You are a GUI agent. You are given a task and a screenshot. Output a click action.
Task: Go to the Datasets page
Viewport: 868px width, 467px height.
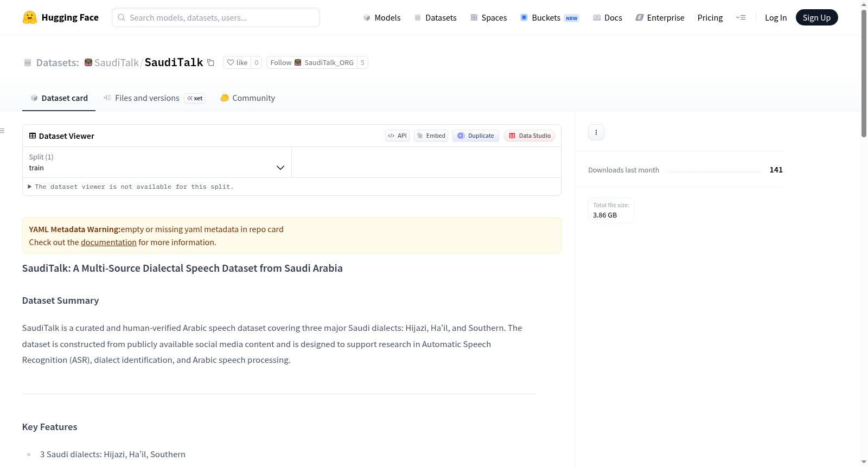coord(436,17)
